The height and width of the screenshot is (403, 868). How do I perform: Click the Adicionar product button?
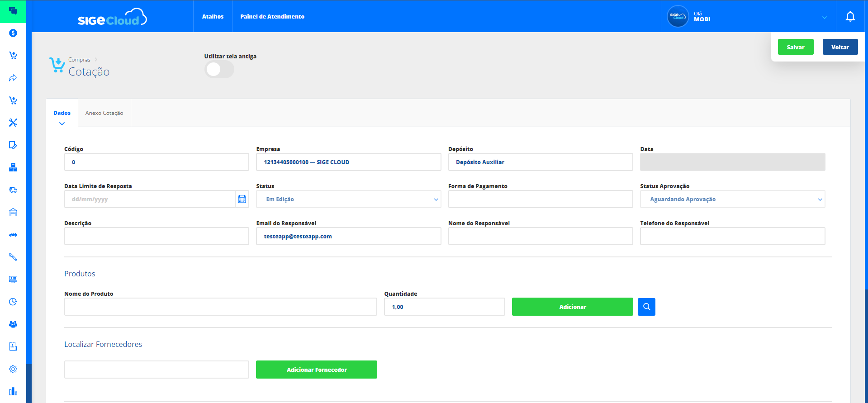572,307
